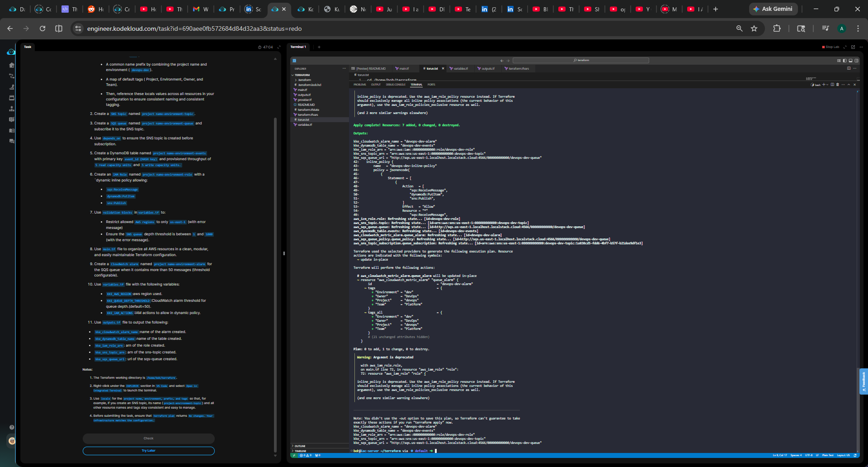
Task: Expand the .terraform folder
Action: (304, 80)
